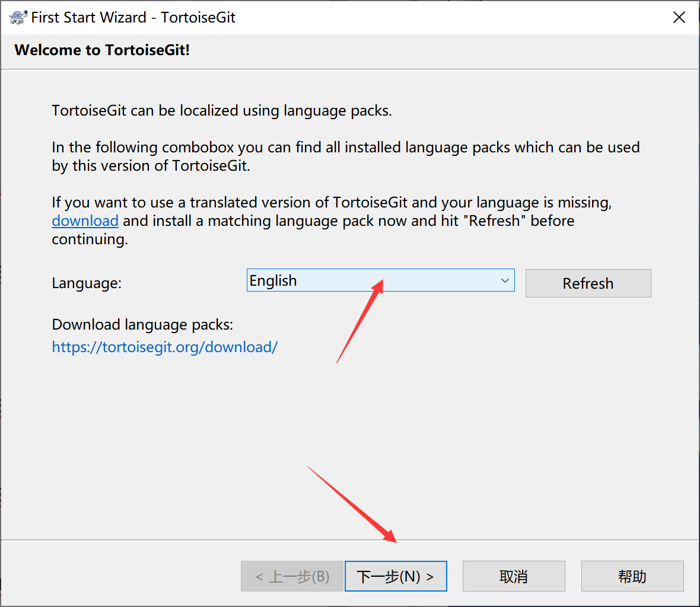Image resolution: width=700 pixels, height=607 pixels.
Task: Click the disabled < 上一步(B) back button
Action: click(x=292, y=576)
